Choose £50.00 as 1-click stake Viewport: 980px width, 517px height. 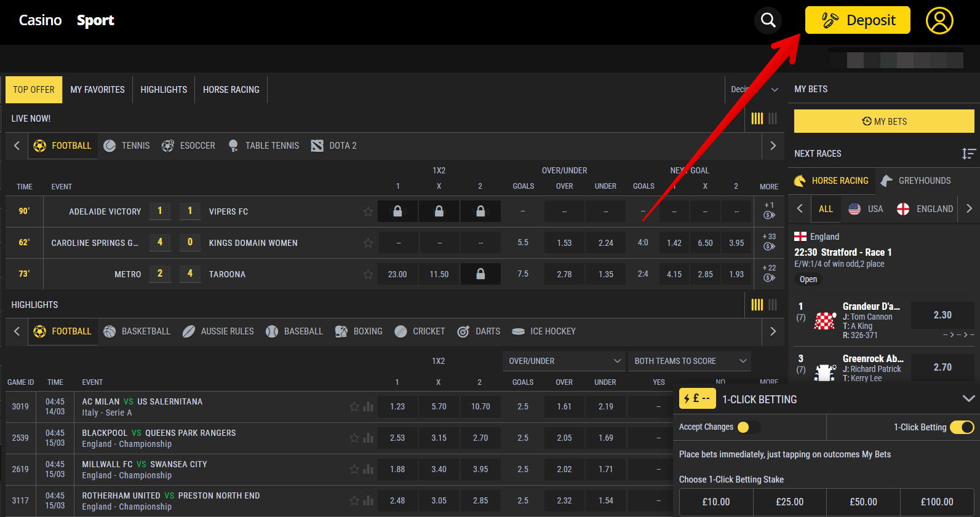tap(863, 502)
